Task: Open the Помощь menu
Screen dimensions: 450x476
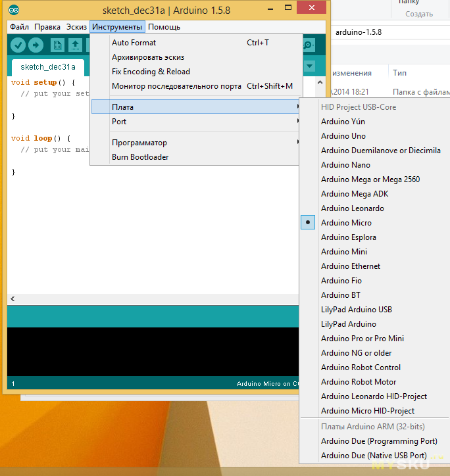Action: click(x=164, y=27)
